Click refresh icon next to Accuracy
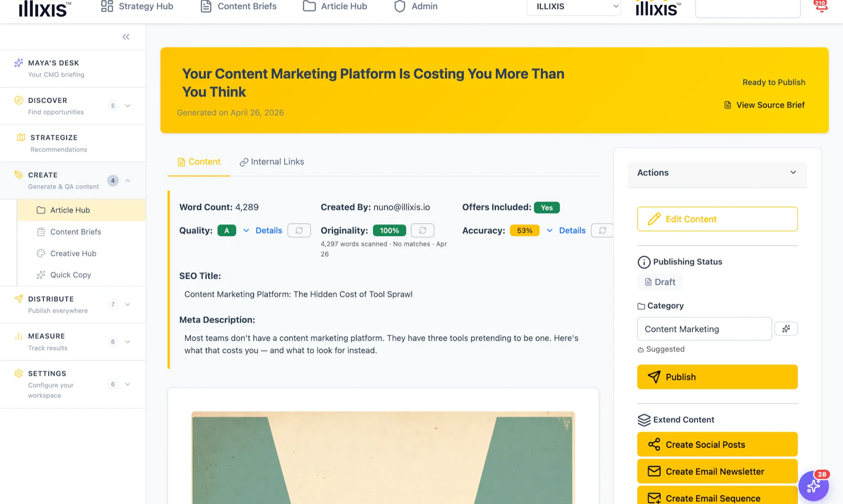This screenshot has height=504, width=843. tap(602, 231)
